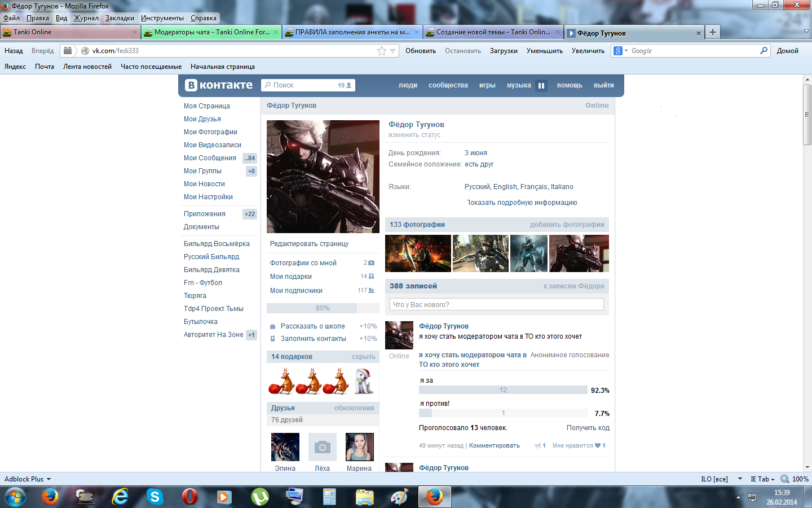This screenshot has height=508, width=812.
Task: Launch Opera from the taskbar
Action: coord(189,497)
